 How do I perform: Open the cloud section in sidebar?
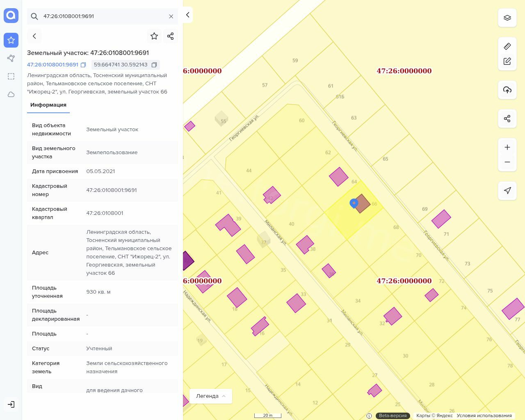[11, 94]
